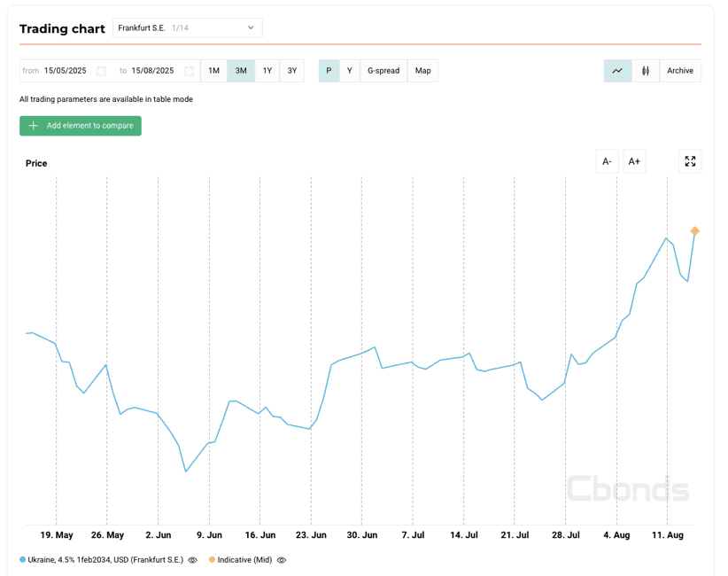
Task: Switch to candlestick chart view
Action: tap(646, 71)
